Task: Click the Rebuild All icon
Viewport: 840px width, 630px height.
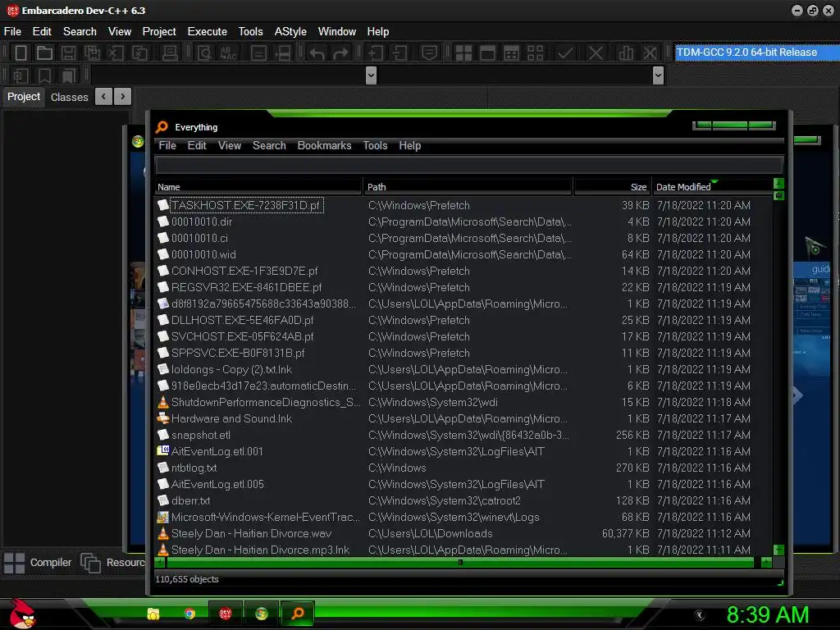Action: [536, 53]
